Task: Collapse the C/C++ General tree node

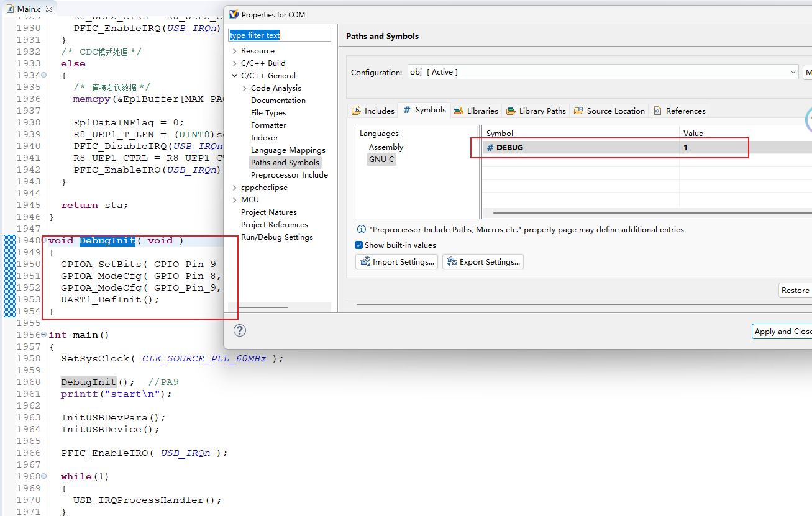Action: (x=234, y=76)
